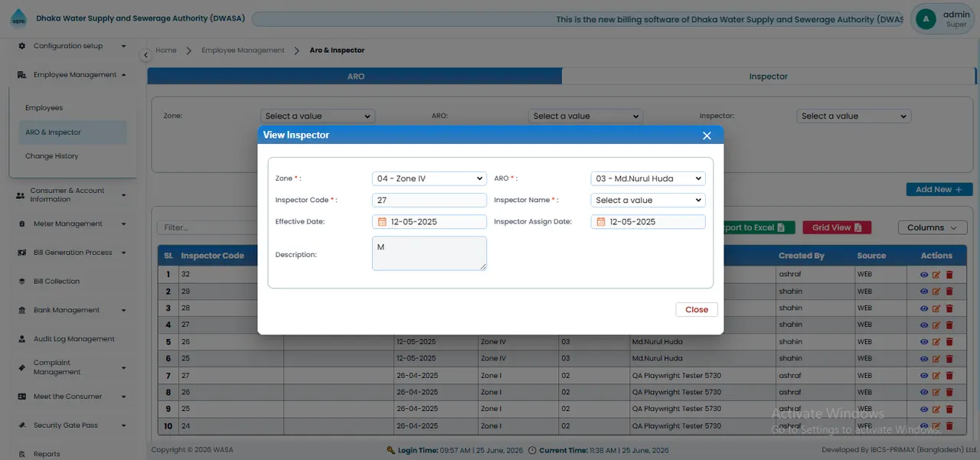View row 9 with the eye icon
Screen dimensions: 980x460
[x=924, y=409]
